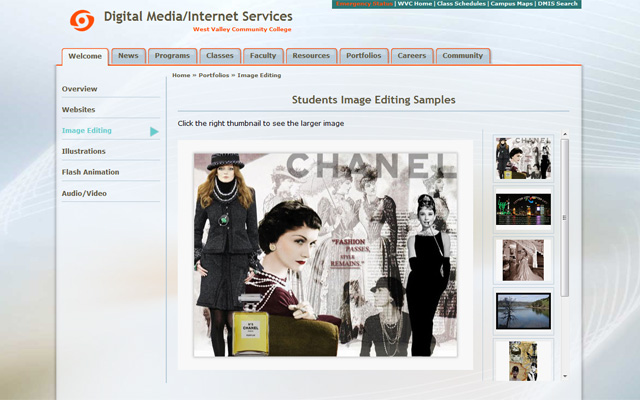Screen dimensions: 640x400
Task: Click the Emergency Status link
Action: (364, 4)
